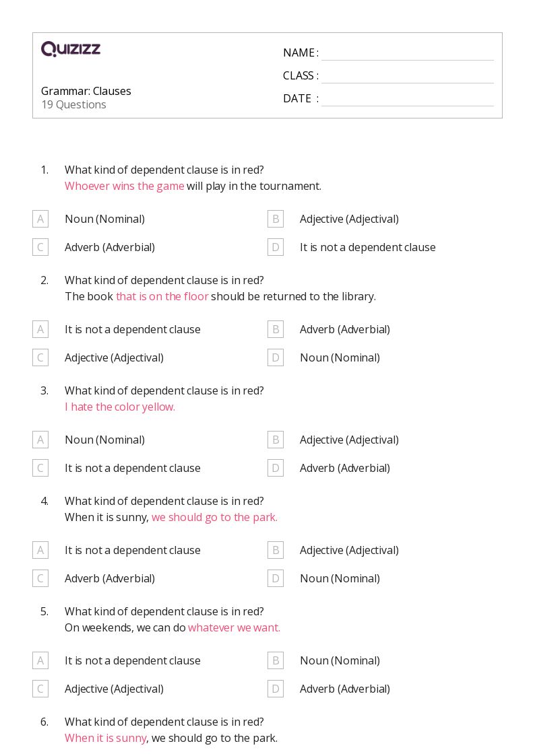The image size is (535, 756).
Task: Check box C Adverb (Adverbial) for question 1
Action: click(x=40, y=247)
